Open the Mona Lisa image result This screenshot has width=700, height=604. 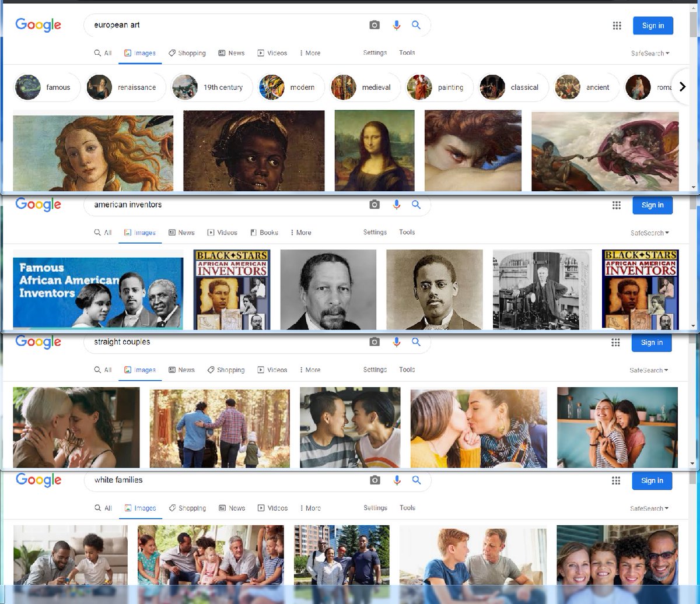point(374,150)
